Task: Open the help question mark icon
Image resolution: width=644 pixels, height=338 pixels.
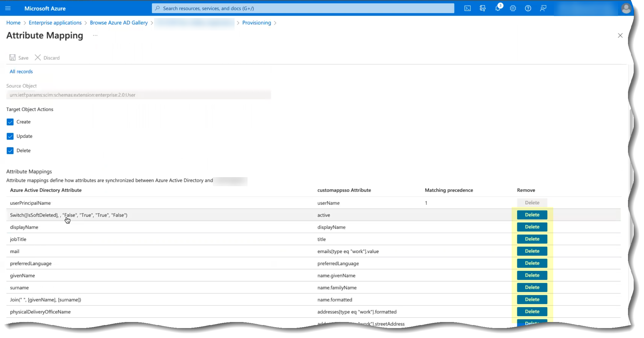Action: [528, 8]
